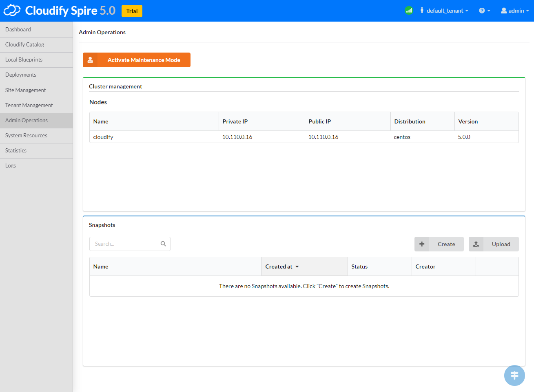Expand the help menu caret
This screenshot has height=392, width=534.
489,11
